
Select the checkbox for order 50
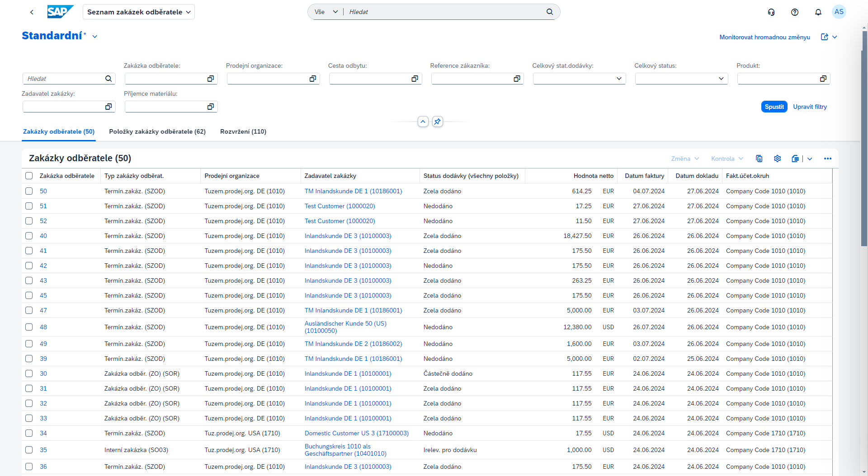click(29, 191)
